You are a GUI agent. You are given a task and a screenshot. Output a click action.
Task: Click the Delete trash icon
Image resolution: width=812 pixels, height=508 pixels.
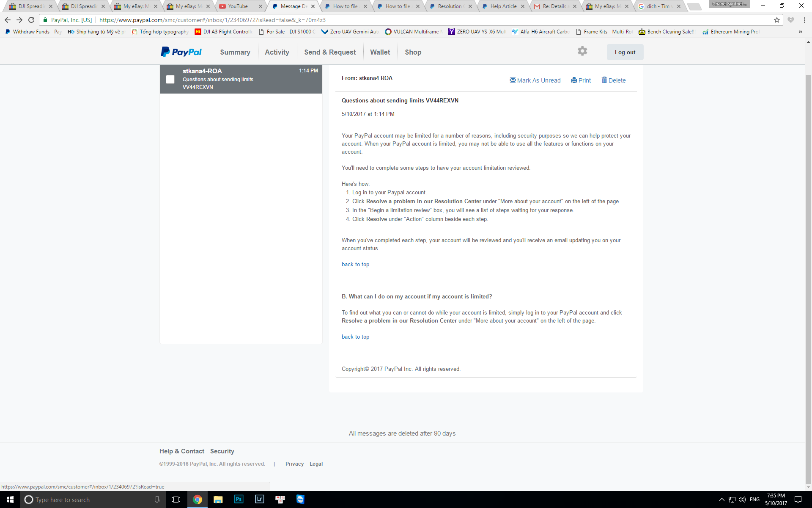click(x=604, y=80)
